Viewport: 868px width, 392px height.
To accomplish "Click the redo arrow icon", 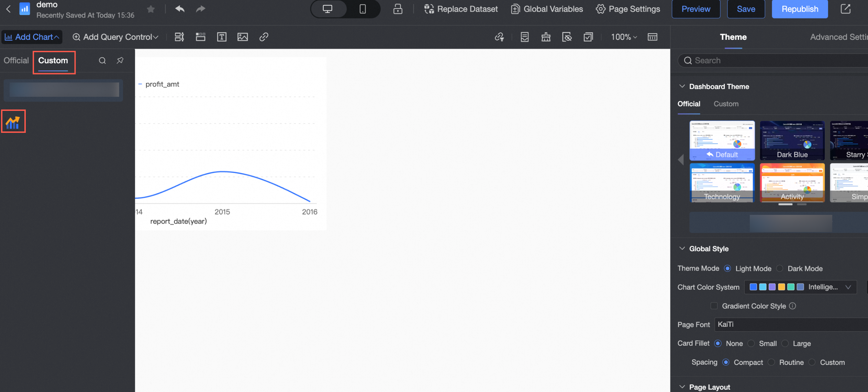I will click(x=201, y=9).
